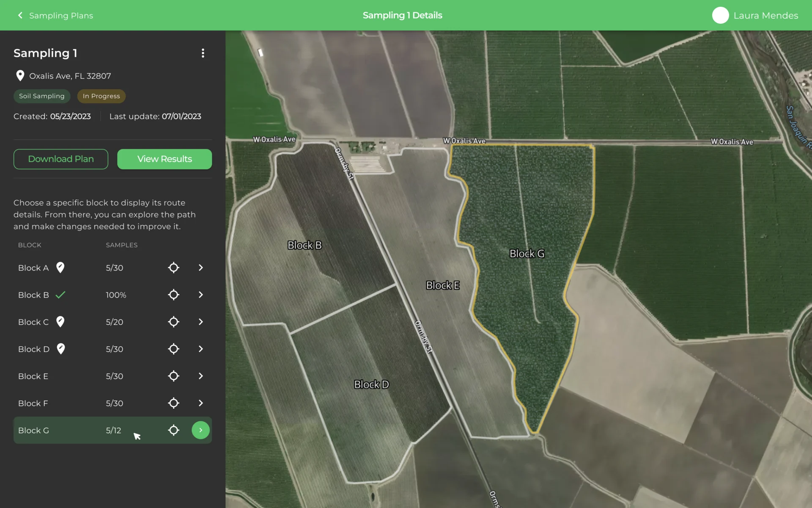Expand Block D route details chevron

click(201, 349)
